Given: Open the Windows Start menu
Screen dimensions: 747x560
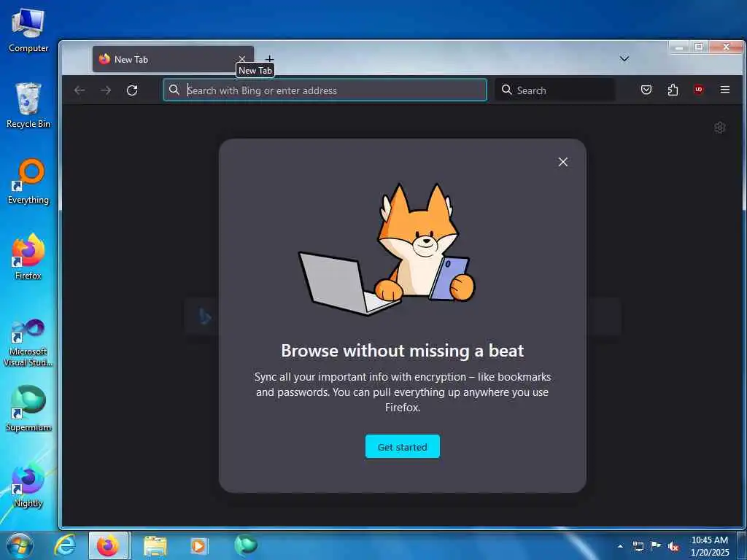Looking at the screenshot, I should click(x=20, y=545).
